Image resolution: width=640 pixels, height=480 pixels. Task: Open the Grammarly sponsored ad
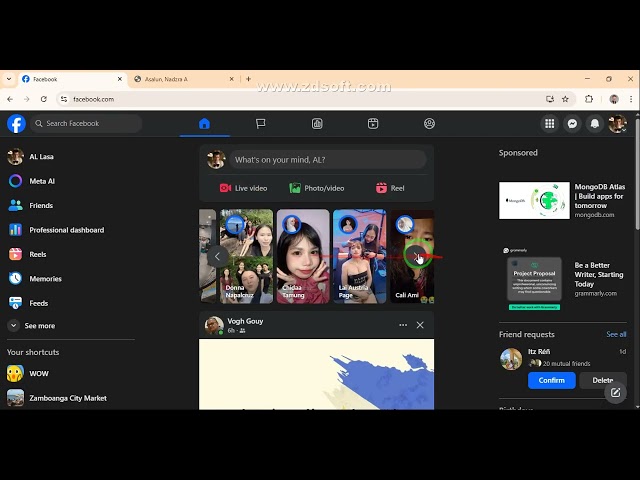(562, 279)
